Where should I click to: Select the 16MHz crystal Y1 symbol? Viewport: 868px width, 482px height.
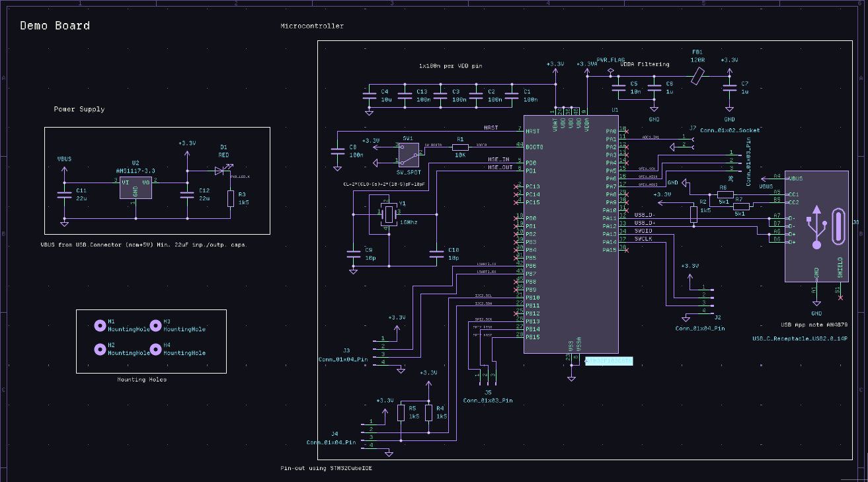[389, 213]
